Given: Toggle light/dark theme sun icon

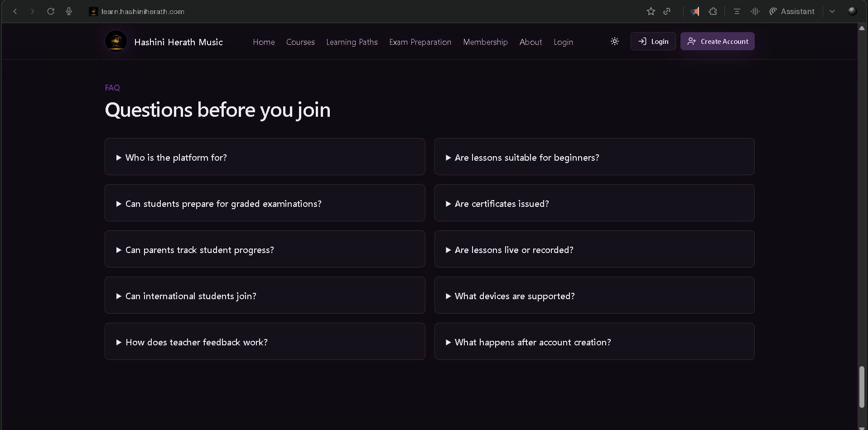Looking at the screenshot, I should (615, 41).
